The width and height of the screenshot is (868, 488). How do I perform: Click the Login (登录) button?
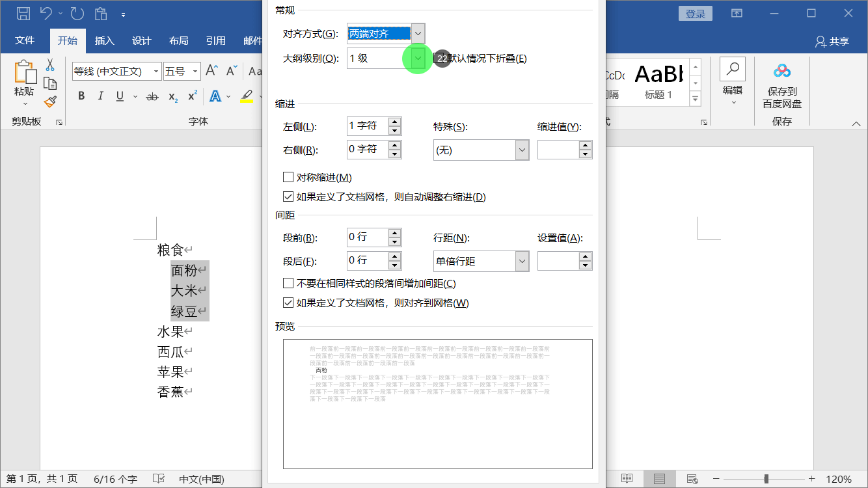point(696,14)
